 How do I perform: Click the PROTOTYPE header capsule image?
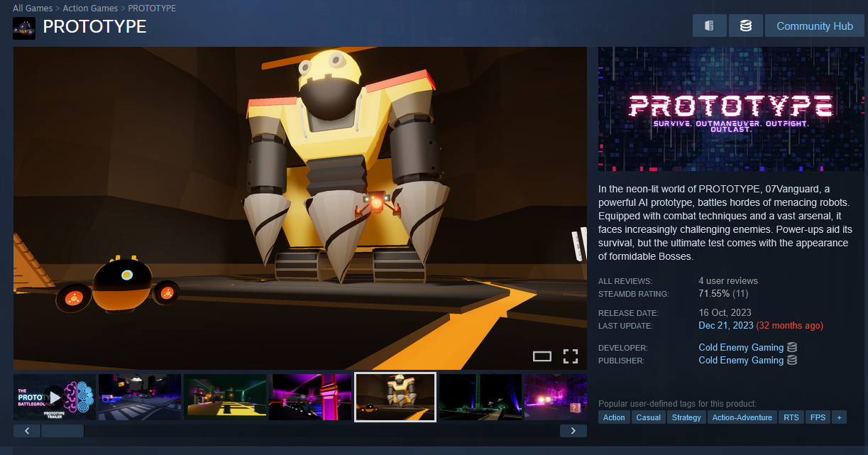click(731, 109)
